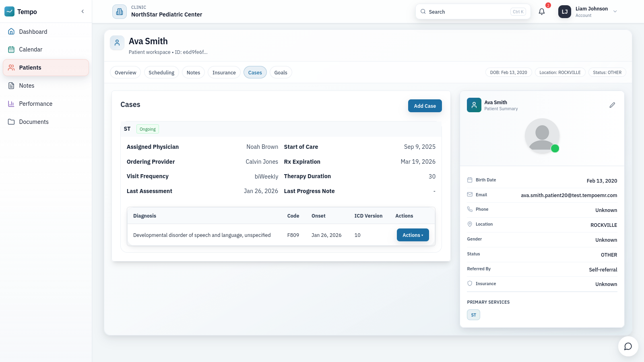Click the Self-referral value
The height and width of the screenshot is (362, 644).
(603, 270)
